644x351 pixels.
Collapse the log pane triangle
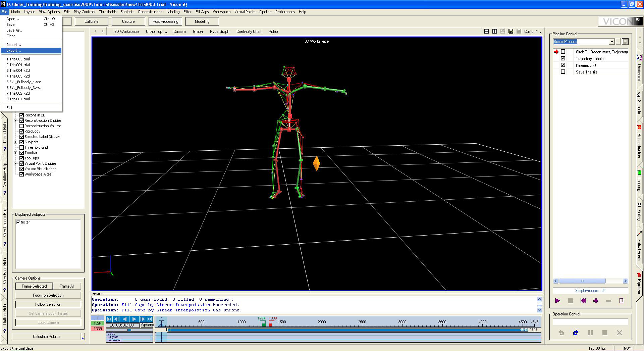click(x=95, y=294)
